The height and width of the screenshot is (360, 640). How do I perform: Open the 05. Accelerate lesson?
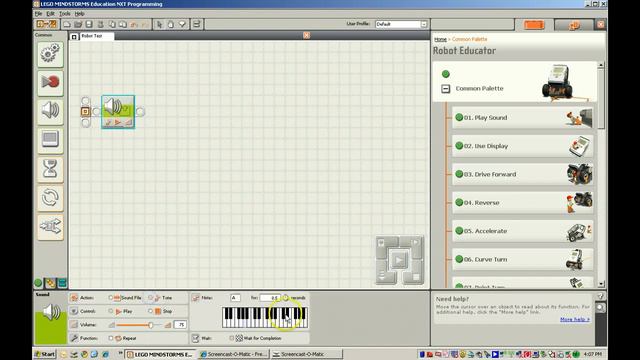[522, 231]
